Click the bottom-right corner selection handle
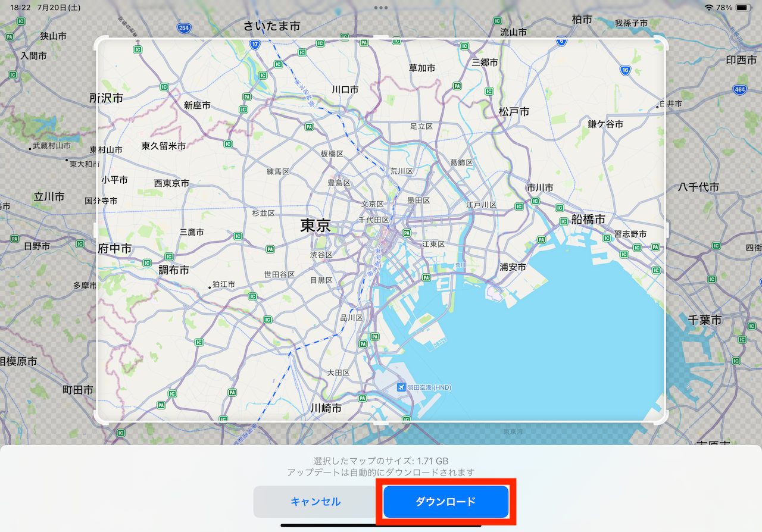 click(661, 418)
